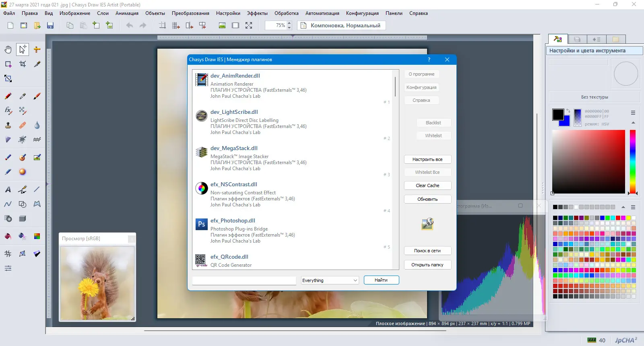Open the Everything filter dropdown
Screen dimensions: 644x346
click(x=330, y=280)
